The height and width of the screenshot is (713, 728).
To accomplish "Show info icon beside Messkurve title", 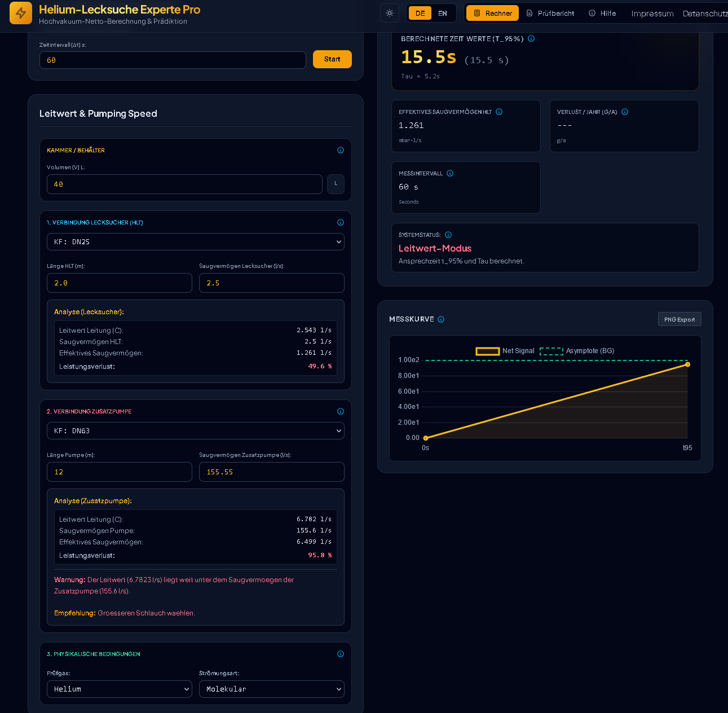I will pos(441,319).
